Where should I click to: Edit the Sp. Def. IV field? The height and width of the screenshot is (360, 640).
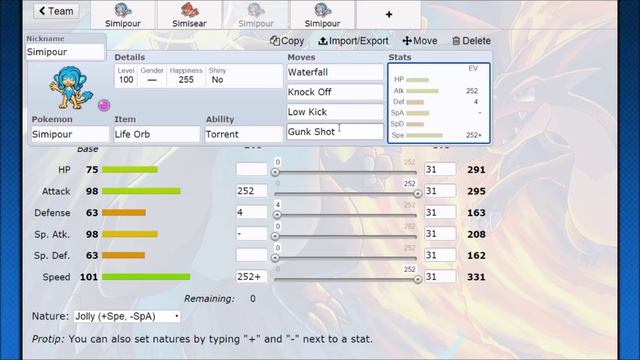[x=440, y=255]
